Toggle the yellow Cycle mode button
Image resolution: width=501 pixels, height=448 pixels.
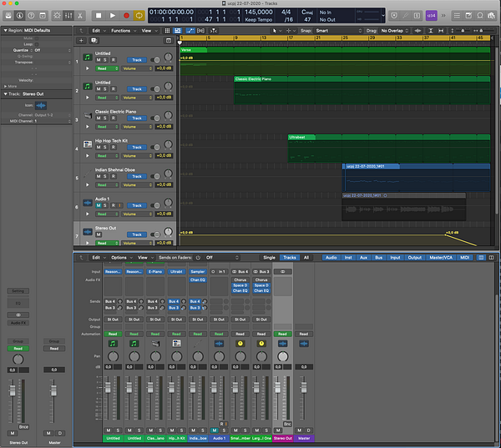click(x=139, y=15)
